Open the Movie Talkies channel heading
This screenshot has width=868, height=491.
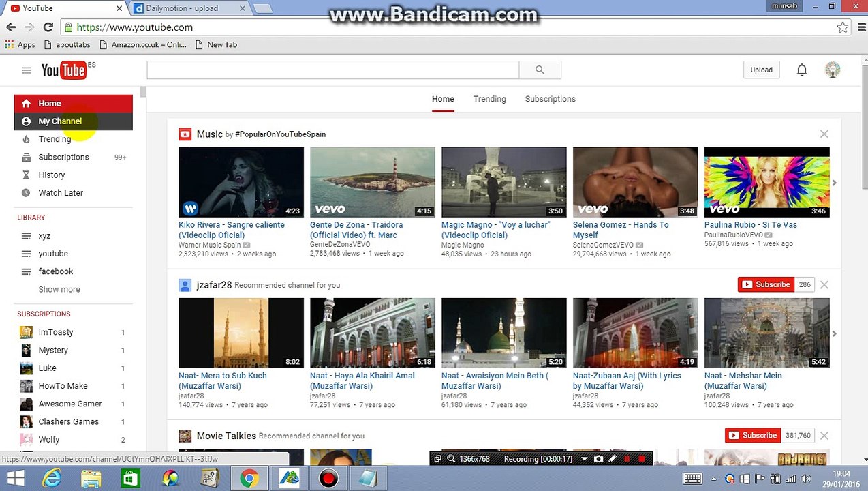click(x=226, y=436)
